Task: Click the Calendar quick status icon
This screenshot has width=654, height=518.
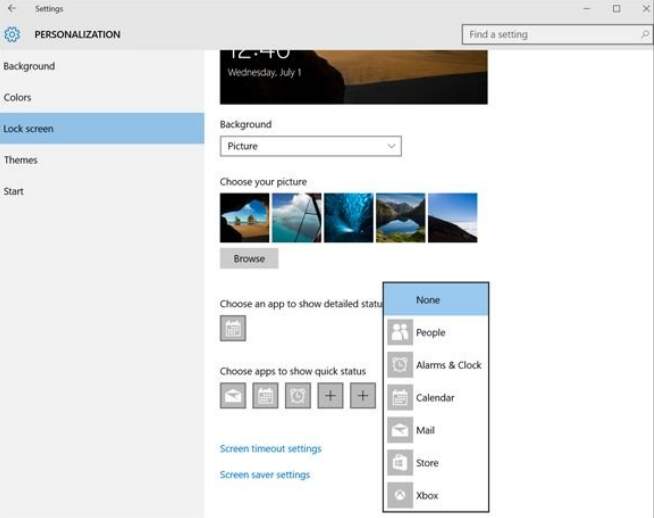Action: click(x=265, y=396)
